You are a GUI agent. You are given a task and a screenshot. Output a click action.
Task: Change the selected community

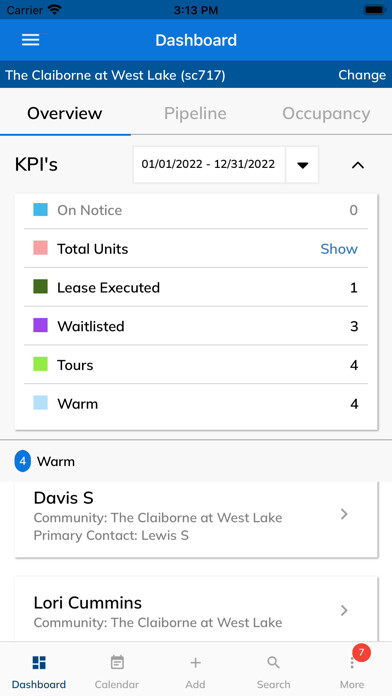(362, 75)
